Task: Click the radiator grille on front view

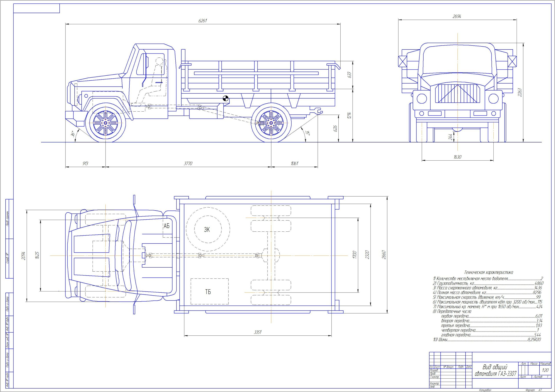Action: pos(457,93)
